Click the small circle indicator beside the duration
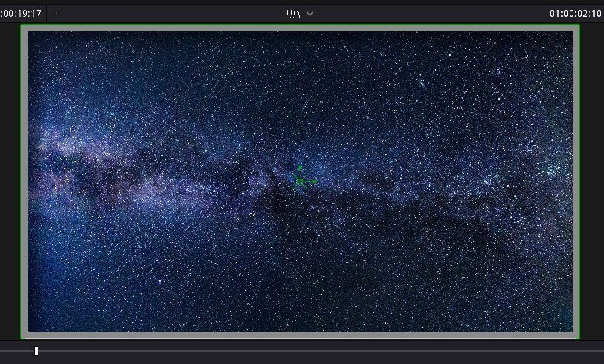604x364 pixels. coord(57,14)
